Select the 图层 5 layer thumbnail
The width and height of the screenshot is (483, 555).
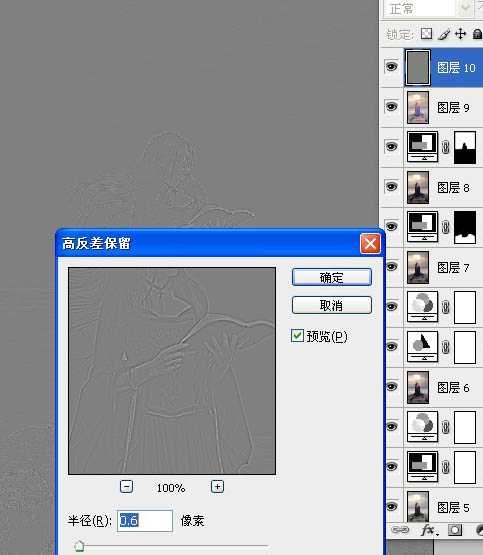(418, 507)
